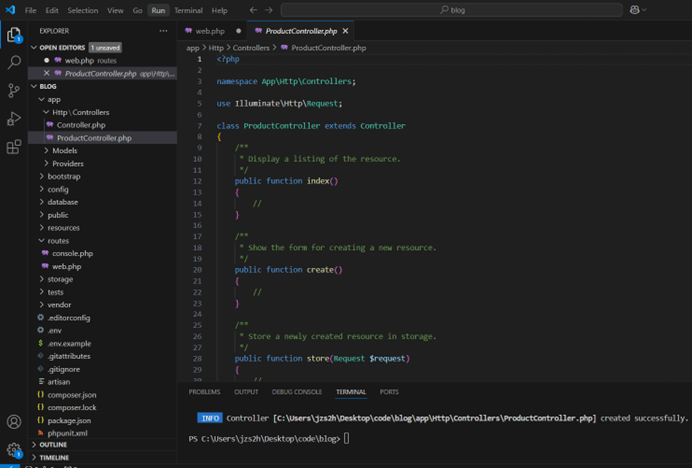
Task: Go back using the title bar arrow
Action: coord(253,10)
